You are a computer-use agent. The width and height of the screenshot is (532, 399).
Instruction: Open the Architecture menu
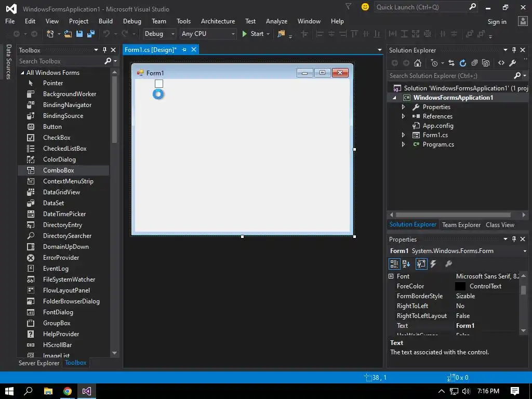(218, 21)
